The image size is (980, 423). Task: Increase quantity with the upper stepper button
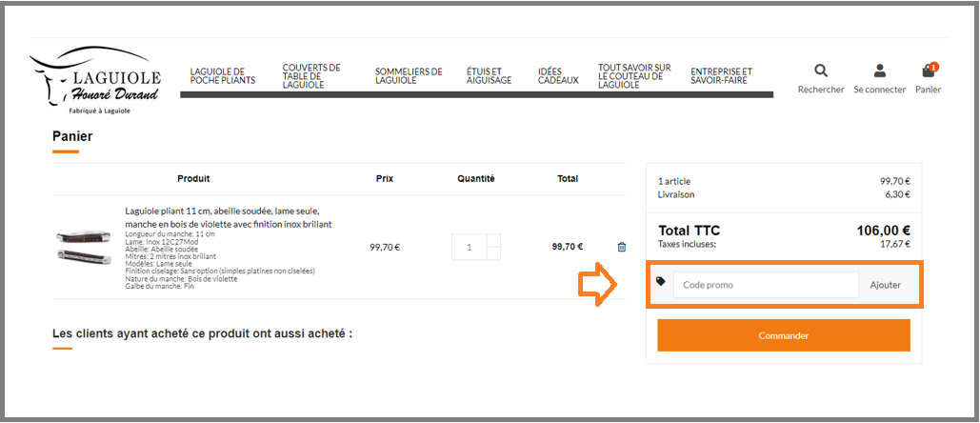(x=492, y=240)
